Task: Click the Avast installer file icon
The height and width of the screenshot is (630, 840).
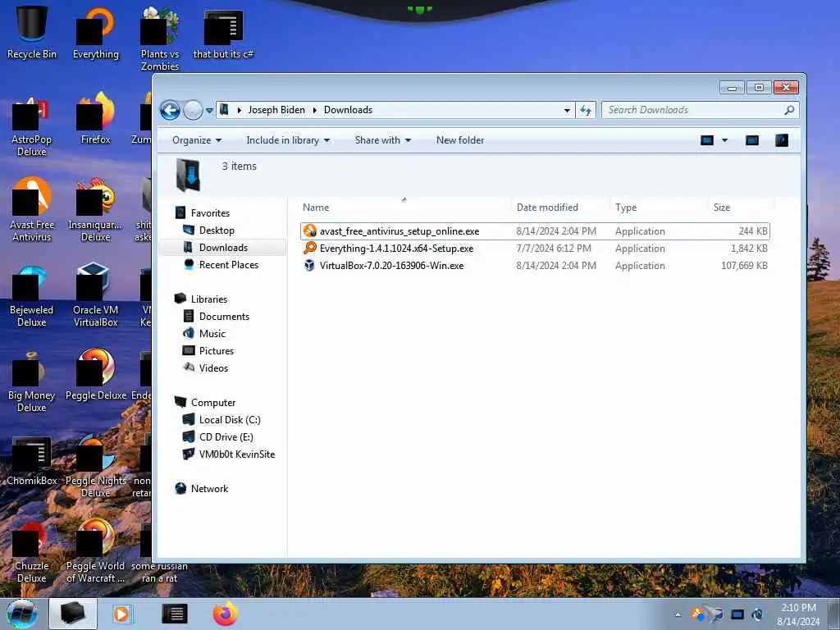Action: click(309, 231)
